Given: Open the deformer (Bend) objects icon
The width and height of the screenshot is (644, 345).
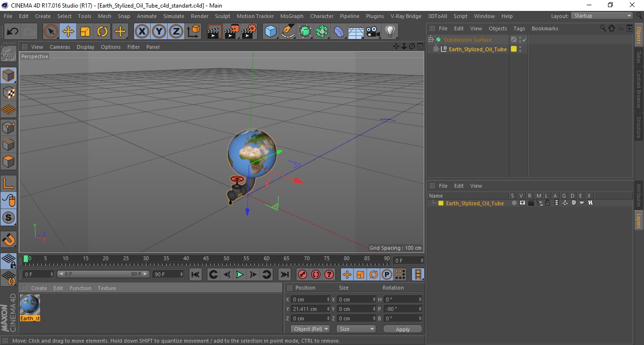Looking at the screenshot, I should coord(339,32).
